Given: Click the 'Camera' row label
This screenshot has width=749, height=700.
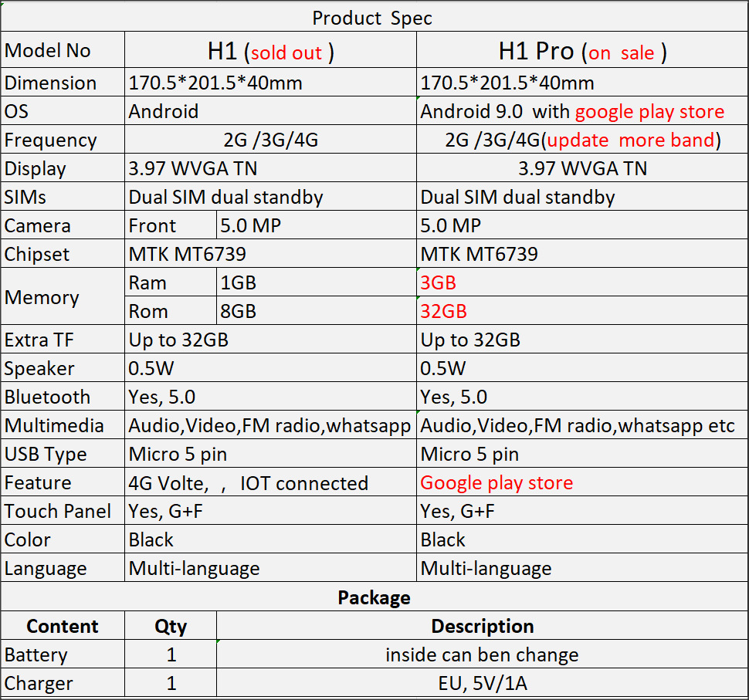Looking at the screenshot, I should pos(63,225).
